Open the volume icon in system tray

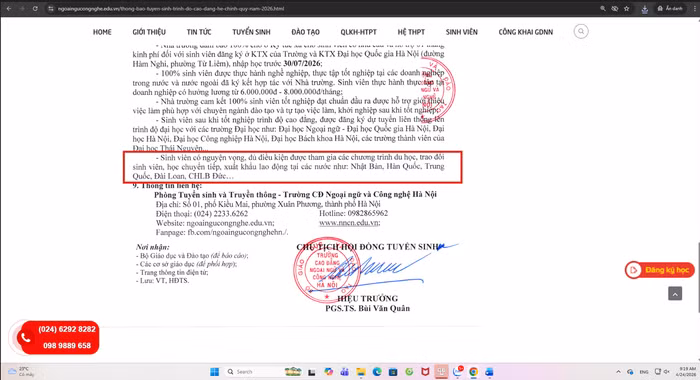(x=667, y=372)
